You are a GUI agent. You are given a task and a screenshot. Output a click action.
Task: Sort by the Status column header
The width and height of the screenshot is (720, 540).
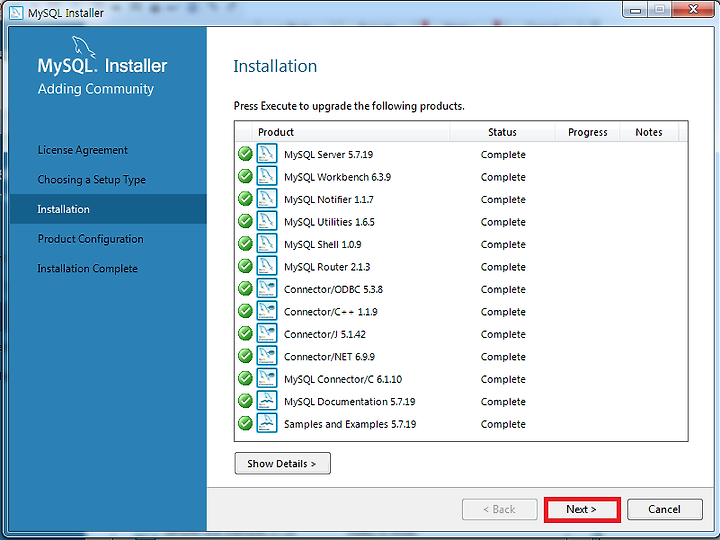coord(502,132)
